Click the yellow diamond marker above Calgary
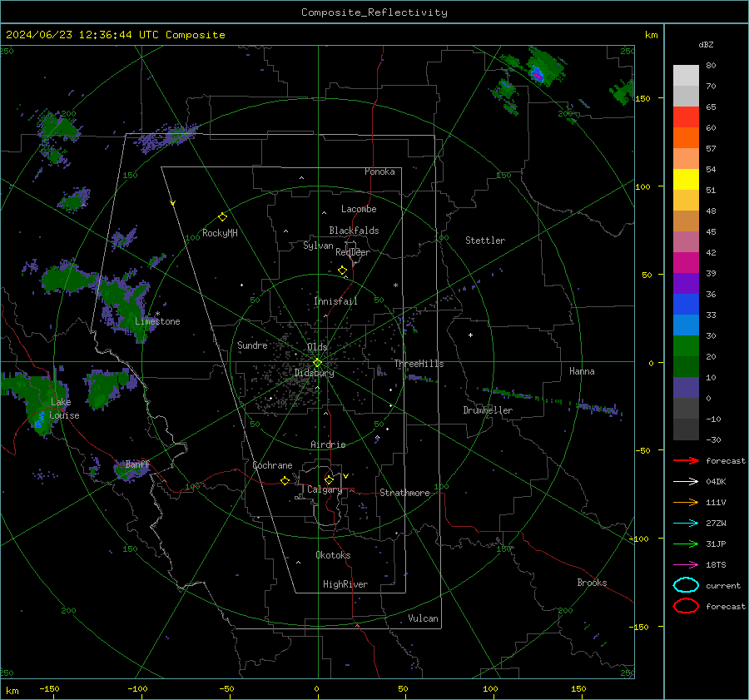The height and width of the screenshot is (700, 749). (329, 479)
